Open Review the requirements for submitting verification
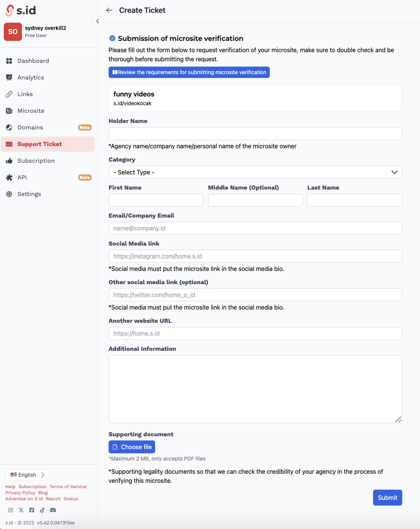This screenshot has width=420, height=529. pyautogui.click(x=189, y=72)
